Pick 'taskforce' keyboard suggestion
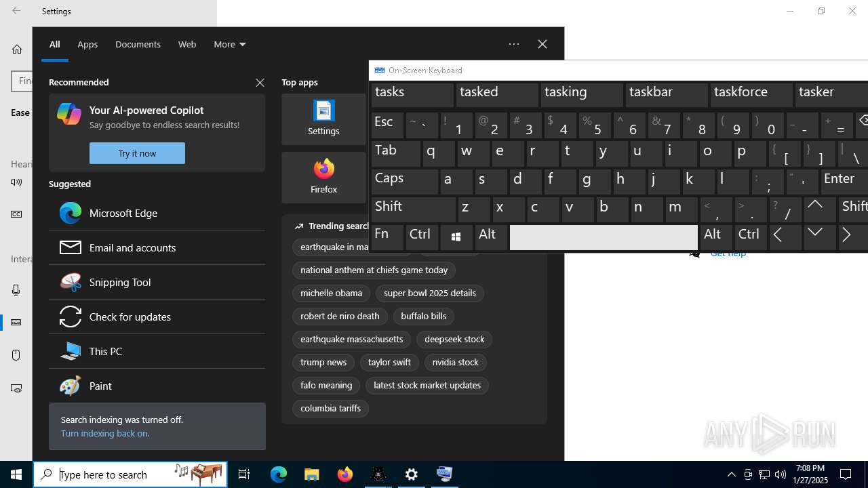868x488 pixels. pyautogui.click(x=751, y=94)
